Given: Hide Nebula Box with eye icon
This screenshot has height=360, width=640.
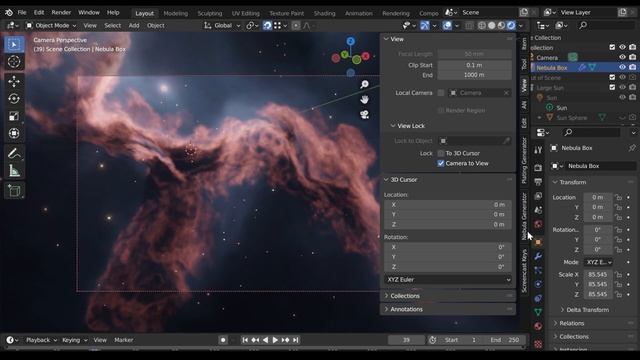Looking at the screenshot, I should pyautogui.click(x=622, y=67).
